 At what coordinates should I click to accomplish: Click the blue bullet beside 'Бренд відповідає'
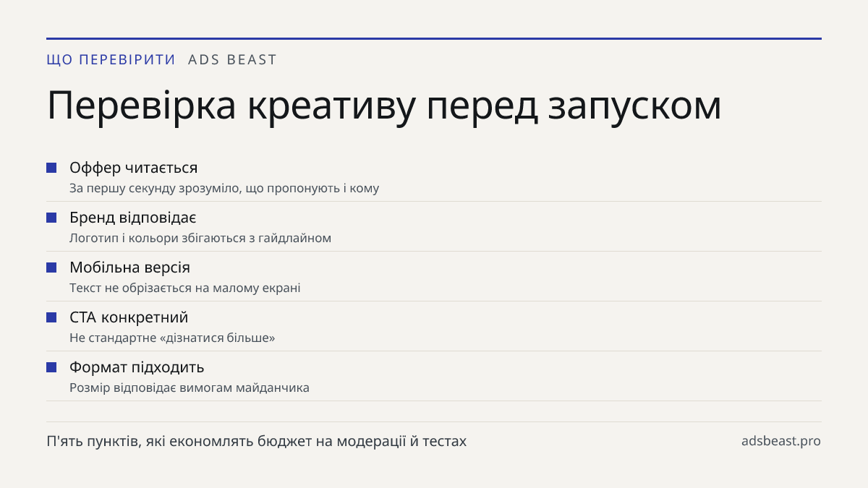tap(51, 218)
